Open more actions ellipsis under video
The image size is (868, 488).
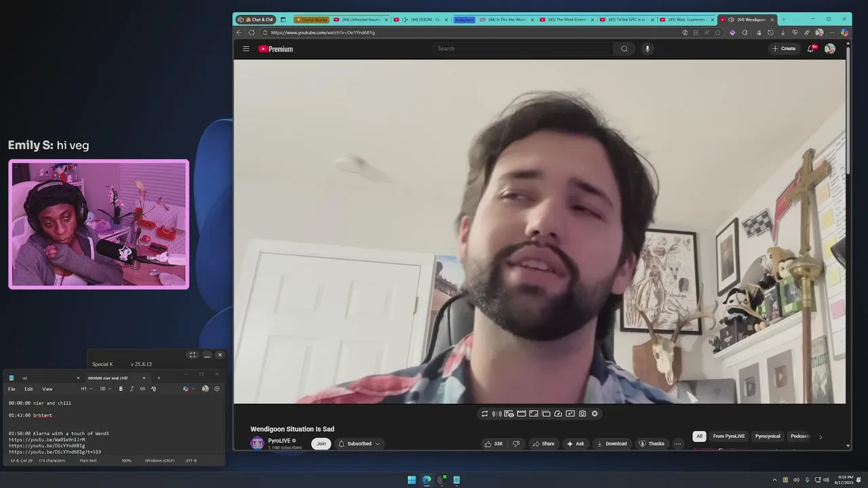[678, 444]
